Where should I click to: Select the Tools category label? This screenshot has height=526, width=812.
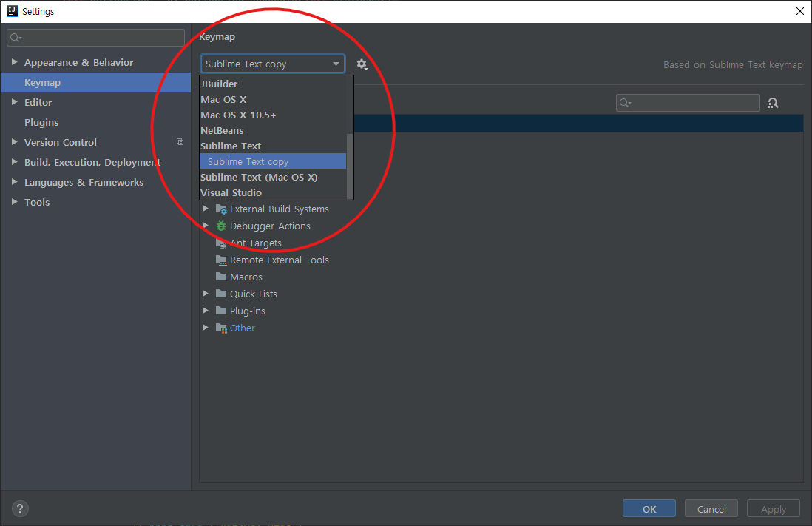click(x=37, y=202)
